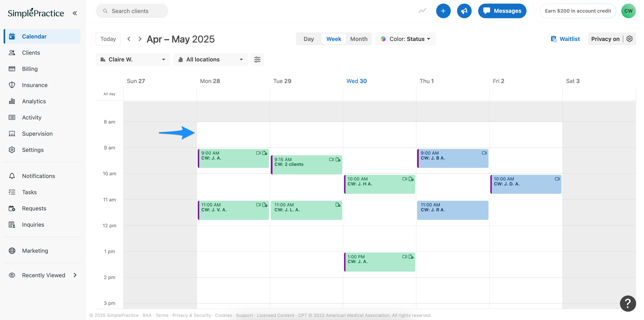Click the blue plus create button
The height and width of the screenshot is (320, 644).
pyautogui.click(x=443, y=11)
